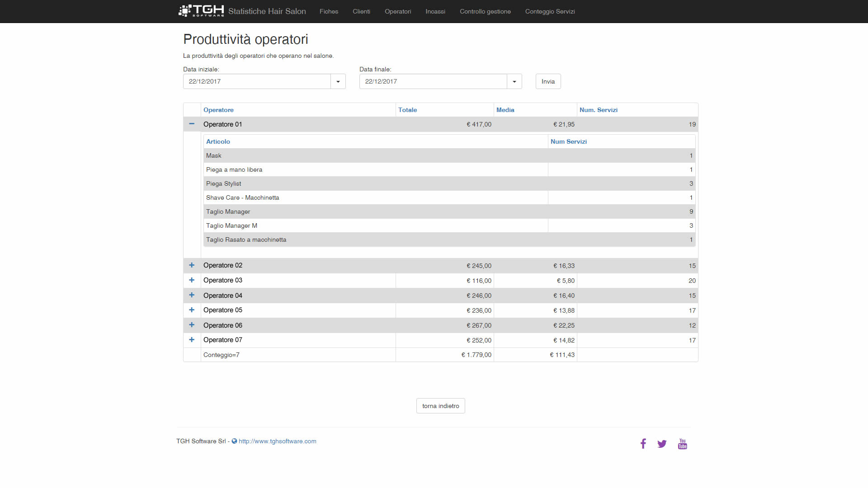This screenshot has height=488, width=868.
Task: Open the Clienti menu
Action: (361, 11)
